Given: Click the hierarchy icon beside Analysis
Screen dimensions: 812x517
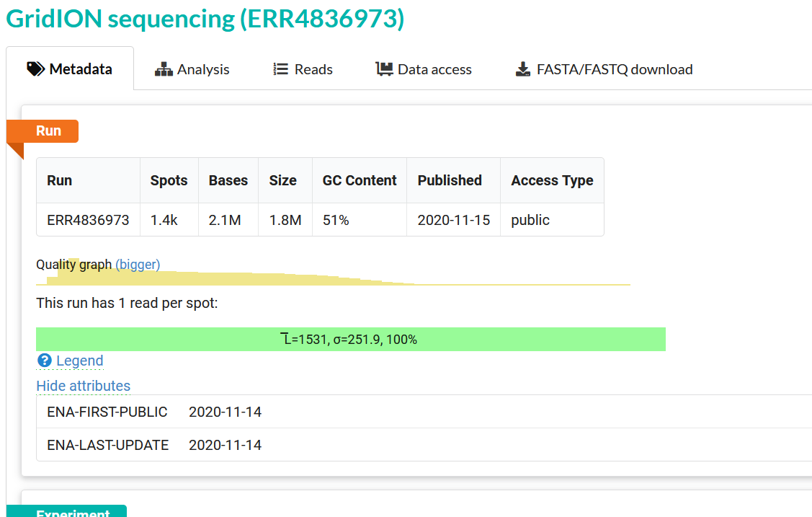Looking at the screenshot, I should [x=164, y=69].
